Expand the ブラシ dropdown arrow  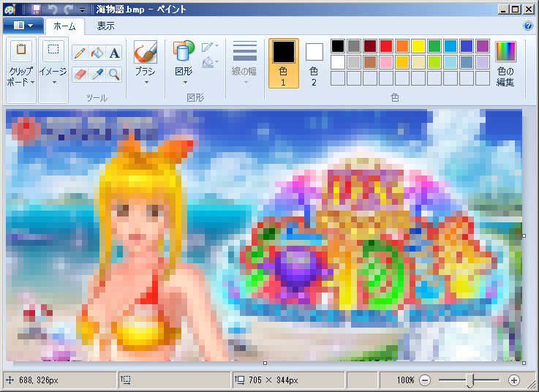pyautogui.click(x=146, y=83)
